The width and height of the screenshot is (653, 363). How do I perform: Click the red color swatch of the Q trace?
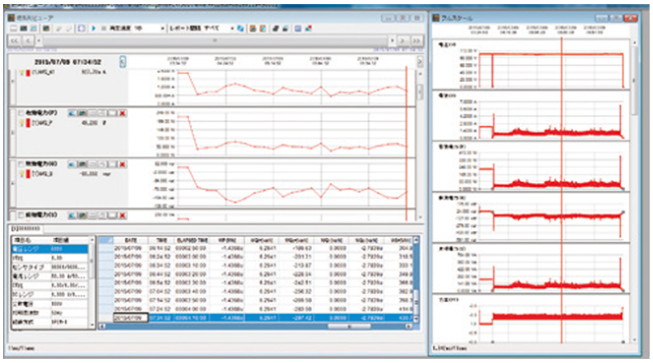pyautogui.click(x=28, y=174)
